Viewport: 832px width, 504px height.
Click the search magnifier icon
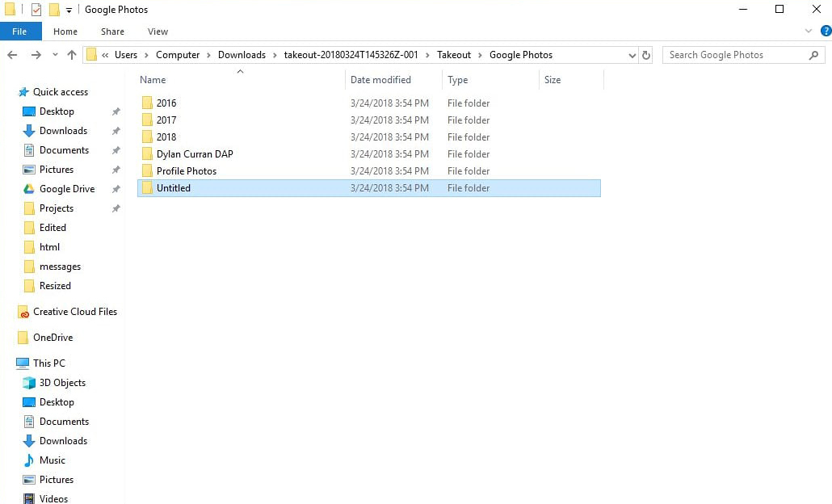813,55
